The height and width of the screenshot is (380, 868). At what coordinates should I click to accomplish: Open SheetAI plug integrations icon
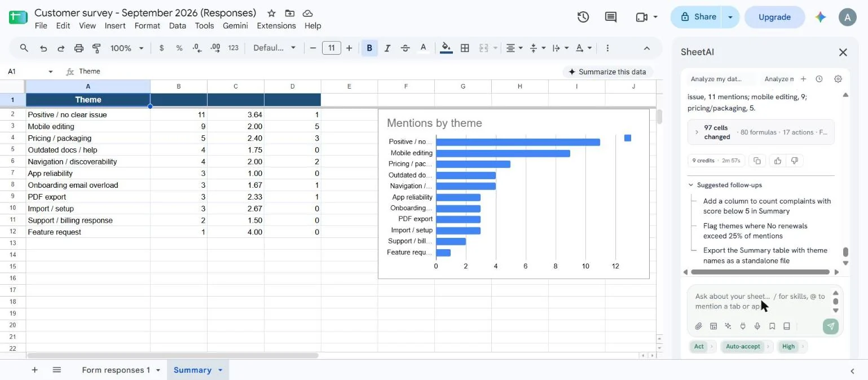(x=743, y=326)
